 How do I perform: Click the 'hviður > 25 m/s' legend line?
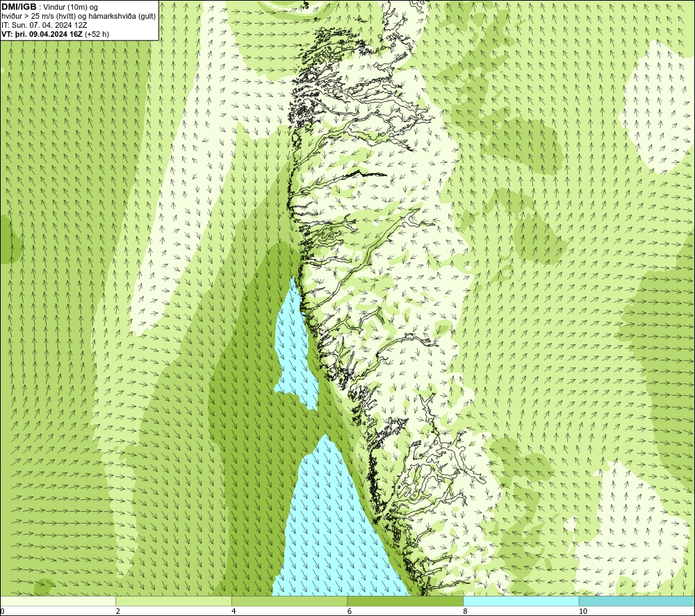coord(79,17)
